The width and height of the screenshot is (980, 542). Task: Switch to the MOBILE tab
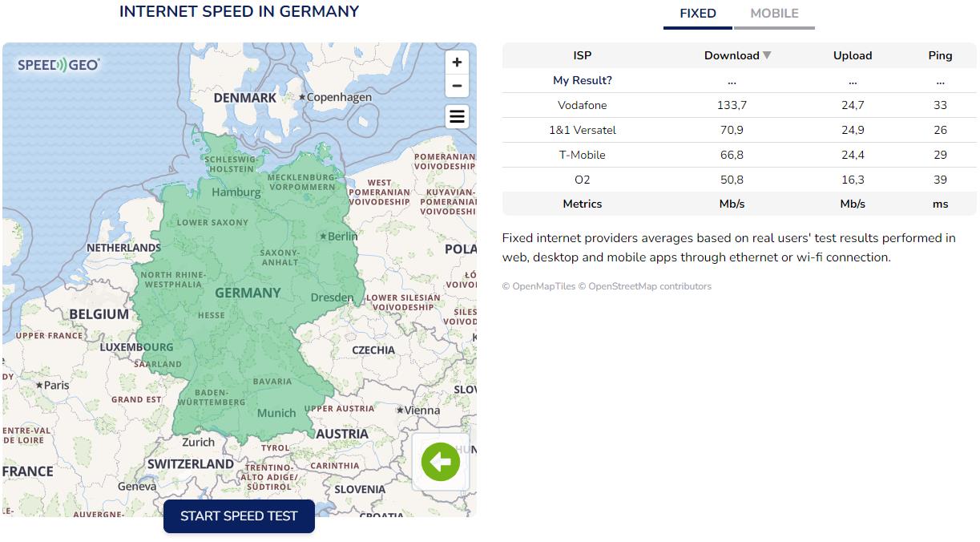click(x=774, y=14)
